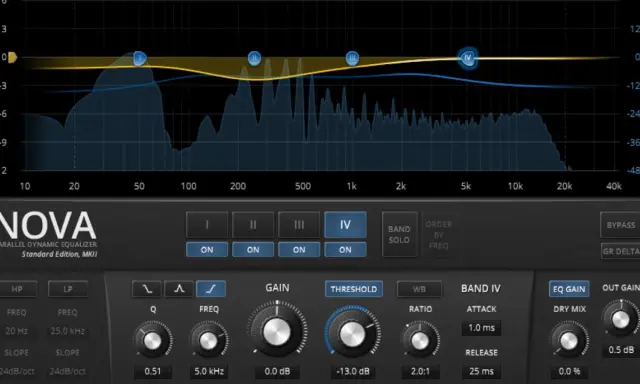The image size is (640, 384).
Task: Click band II node on the EQ curve
Action: point(254,58)
